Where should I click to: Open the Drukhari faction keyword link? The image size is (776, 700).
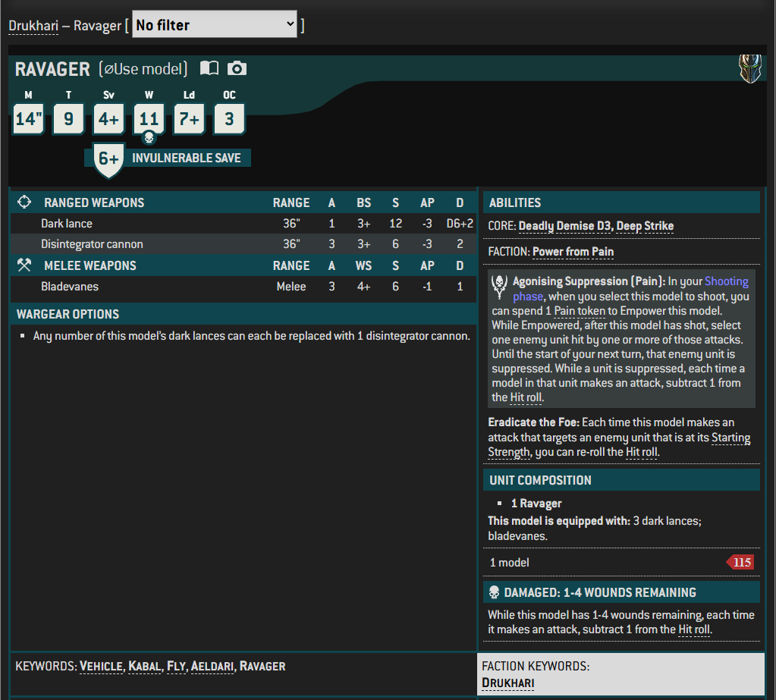coord(507,683)
